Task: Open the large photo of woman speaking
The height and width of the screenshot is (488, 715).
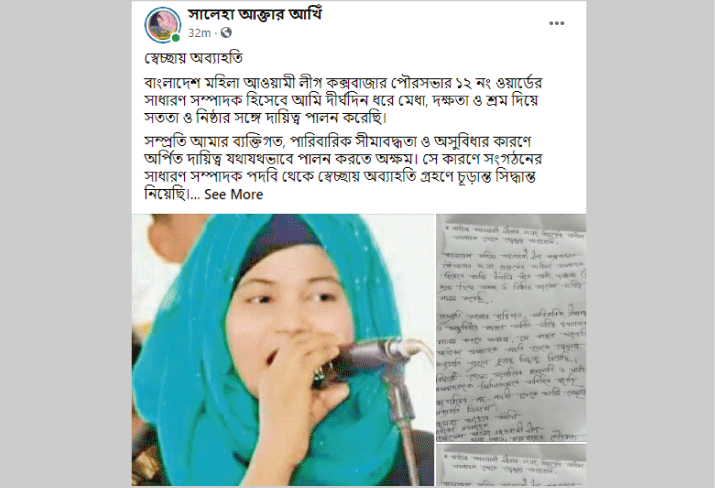Action: pos(283,350)
